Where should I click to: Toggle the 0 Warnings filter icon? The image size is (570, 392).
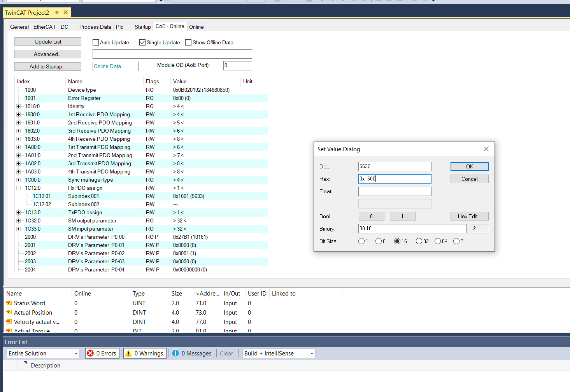pos(128,353)
